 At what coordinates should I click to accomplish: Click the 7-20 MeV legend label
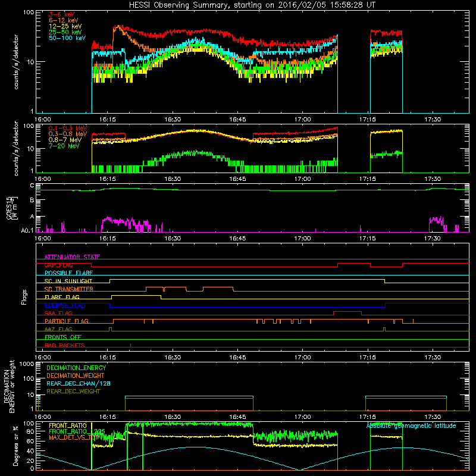pos(64,146)
